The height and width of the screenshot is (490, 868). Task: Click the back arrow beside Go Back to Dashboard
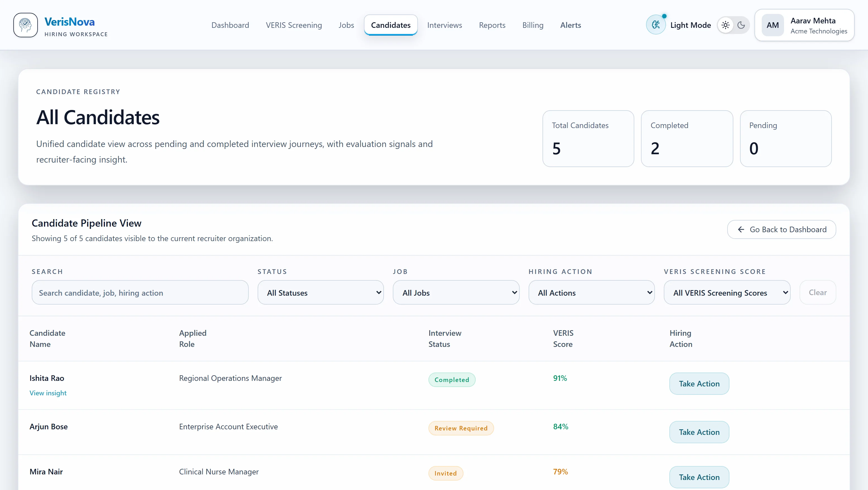pos(741,229)
